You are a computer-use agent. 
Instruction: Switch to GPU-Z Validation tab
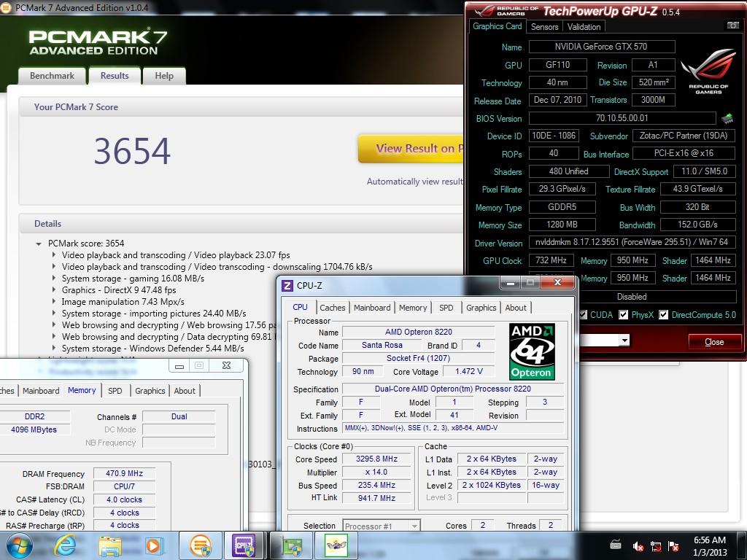click(x=584, y=27)
